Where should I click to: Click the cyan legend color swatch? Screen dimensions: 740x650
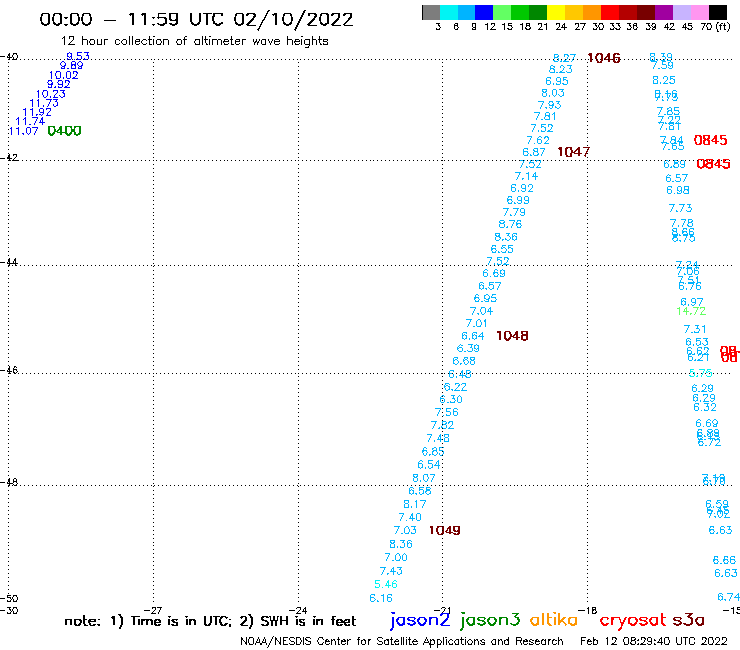click(449, 13)
